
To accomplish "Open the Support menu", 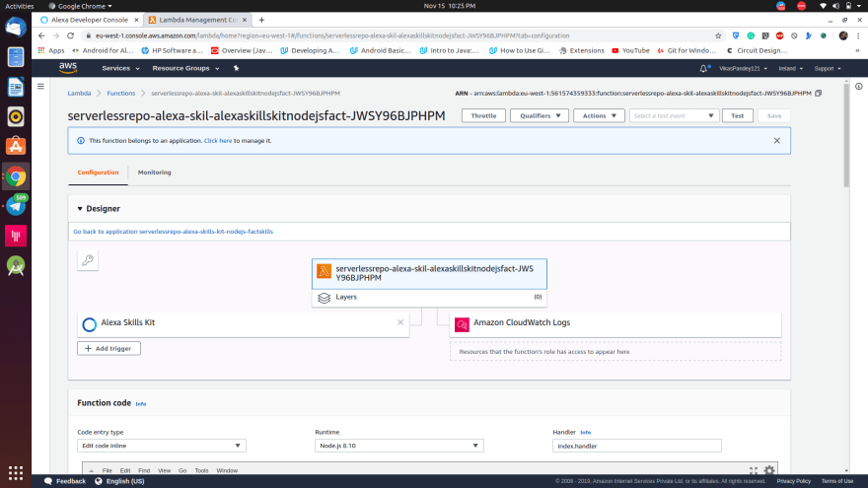I will [x=827, y=69].
